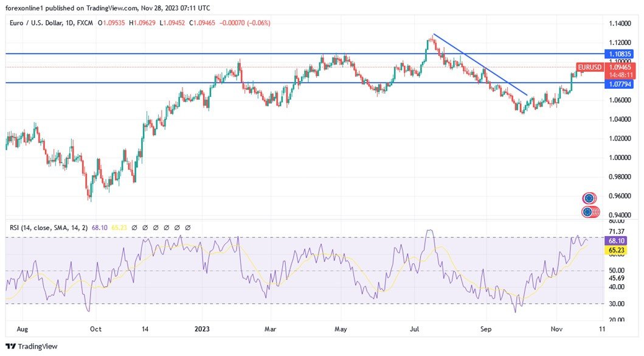The image size is (644, 356).
Task: Click the yellow 65.23 legend value
Action: (x=119, y=228)
